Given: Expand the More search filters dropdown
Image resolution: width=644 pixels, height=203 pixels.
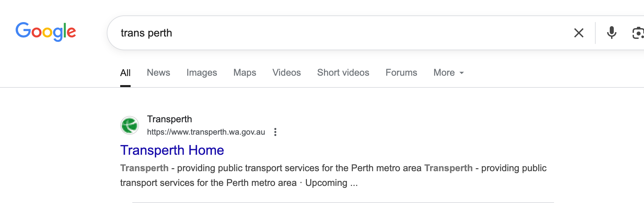Looking at the screenshot, I should [448, 73].
